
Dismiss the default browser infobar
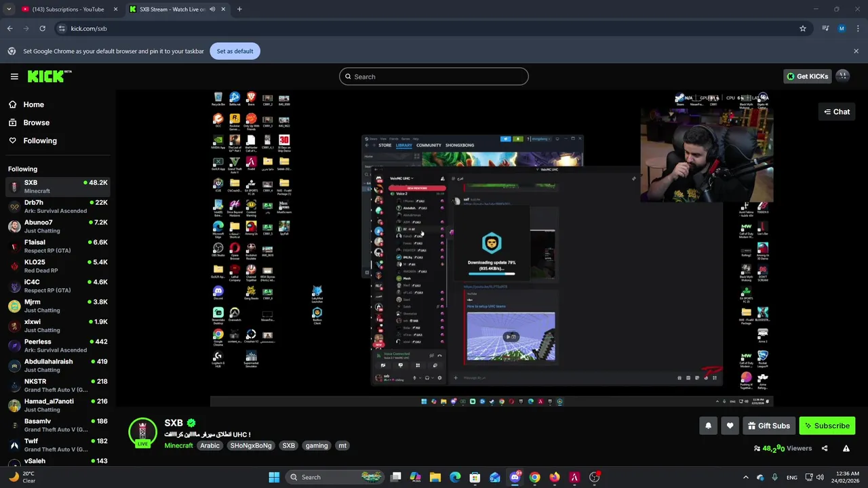(x=856, y=51)
